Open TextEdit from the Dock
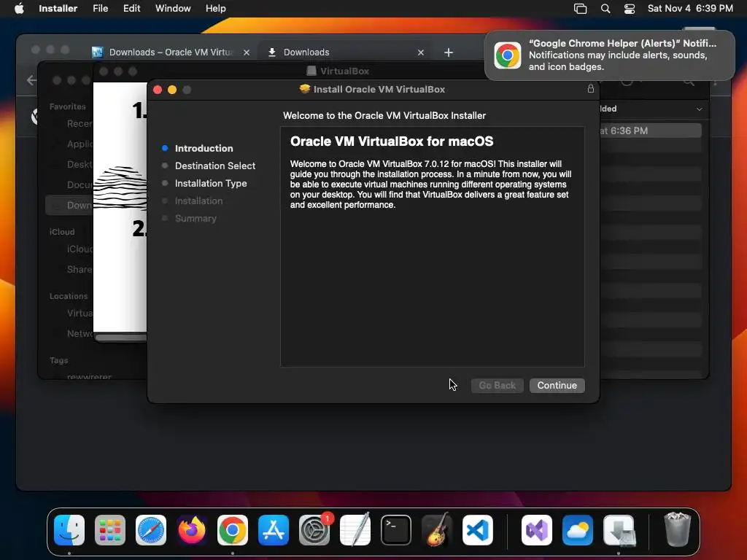This screenshot has width=747, height=560. pos(355,530)
